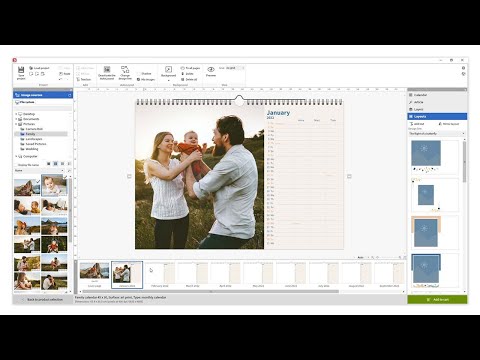Select the highlighted Layouts panel tab
This screenshot has width=480, height=360.
[437, 116]
